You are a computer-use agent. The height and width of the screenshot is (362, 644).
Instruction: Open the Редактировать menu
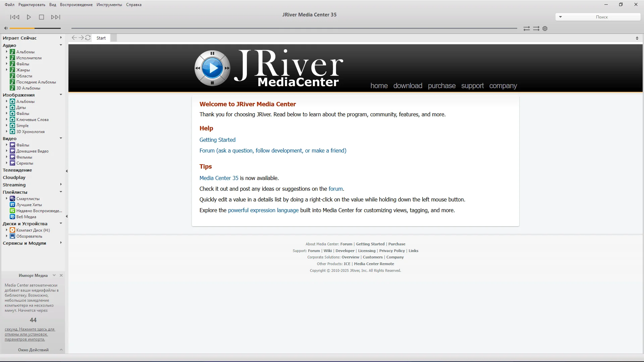32,5
